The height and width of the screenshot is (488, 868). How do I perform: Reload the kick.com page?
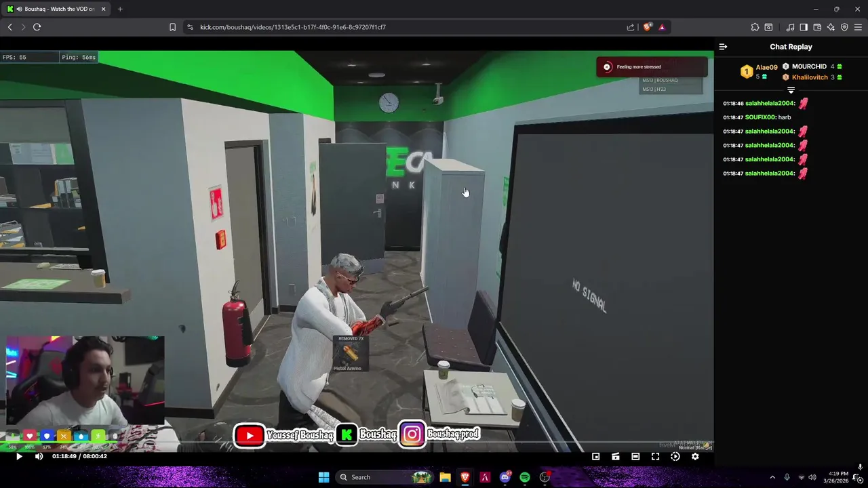(37, 27)
